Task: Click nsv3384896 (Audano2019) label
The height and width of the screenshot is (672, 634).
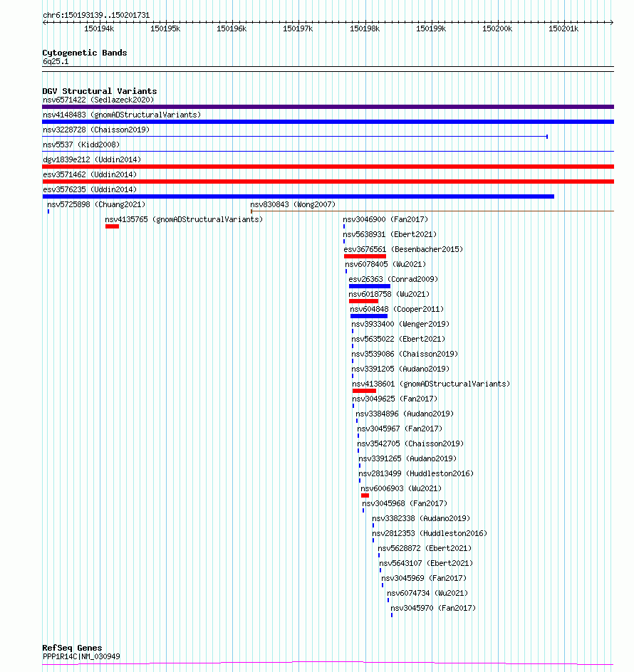Action: (405, 414)
